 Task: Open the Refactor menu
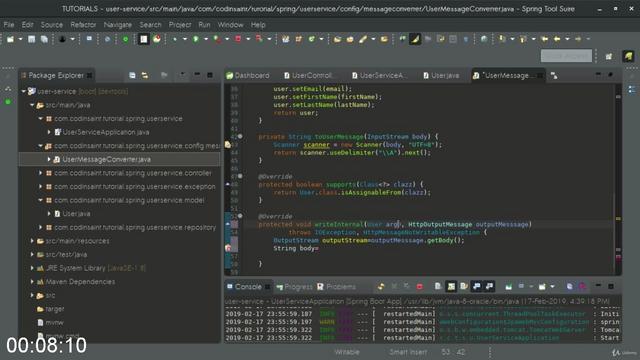[83, 25]
